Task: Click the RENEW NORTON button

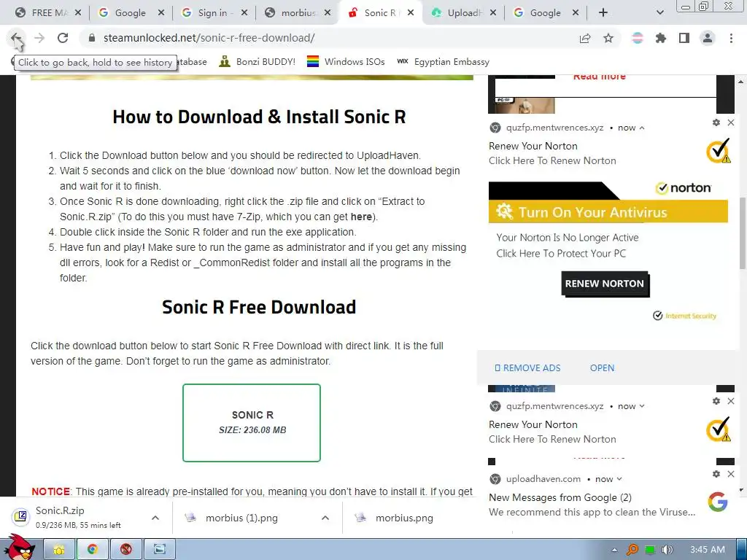Action: click(605, 284)
